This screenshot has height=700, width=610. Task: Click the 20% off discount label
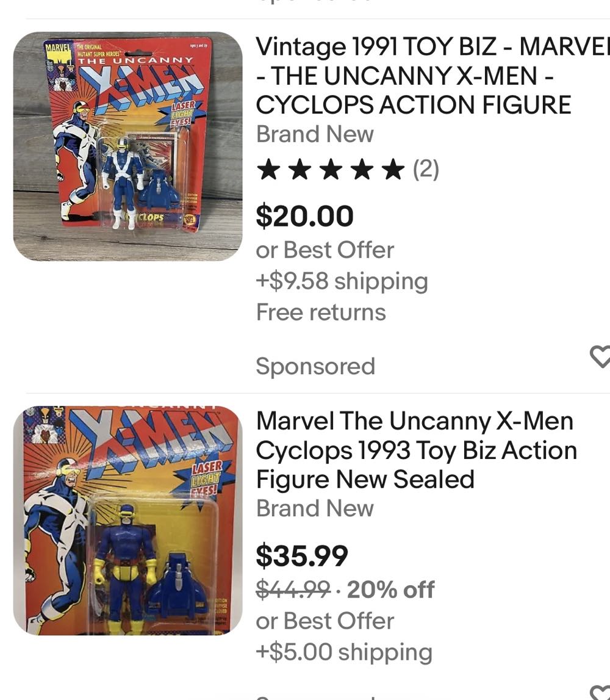point(390,590)
